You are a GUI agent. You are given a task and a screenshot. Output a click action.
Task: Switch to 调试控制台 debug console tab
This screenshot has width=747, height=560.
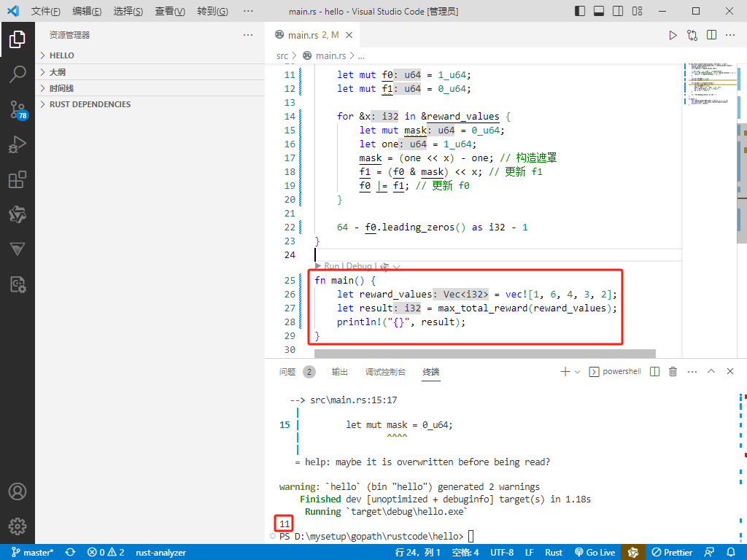385,372
